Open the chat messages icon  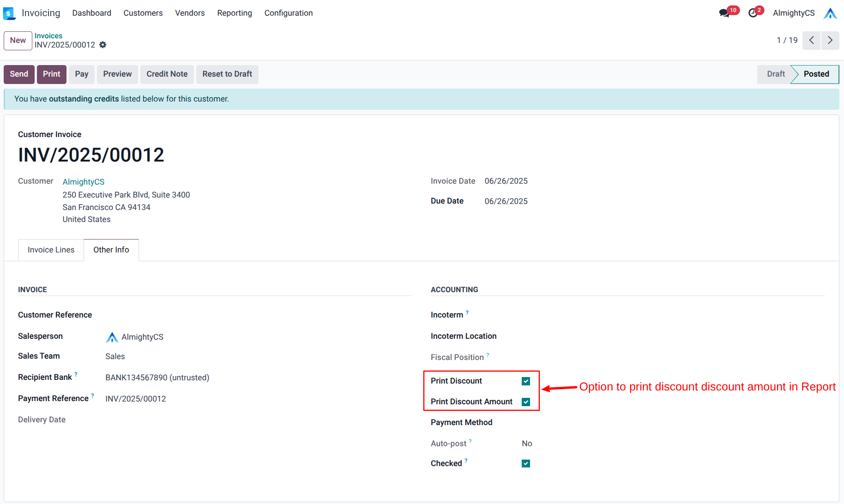pos(724,13)
